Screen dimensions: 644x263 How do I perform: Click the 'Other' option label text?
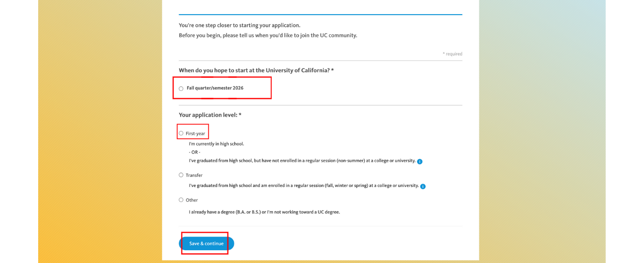191,200
